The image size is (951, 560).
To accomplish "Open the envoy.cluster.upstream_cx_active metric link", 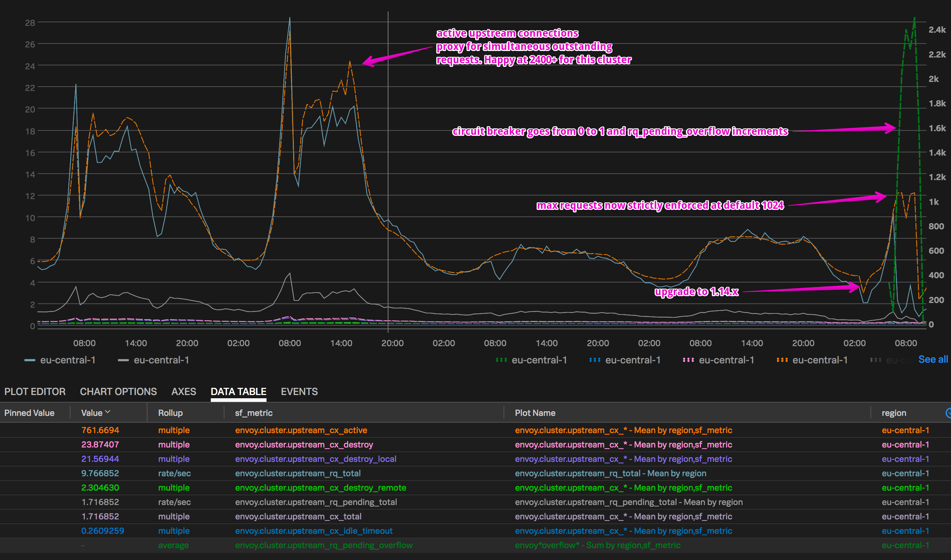I will (301, 430).
